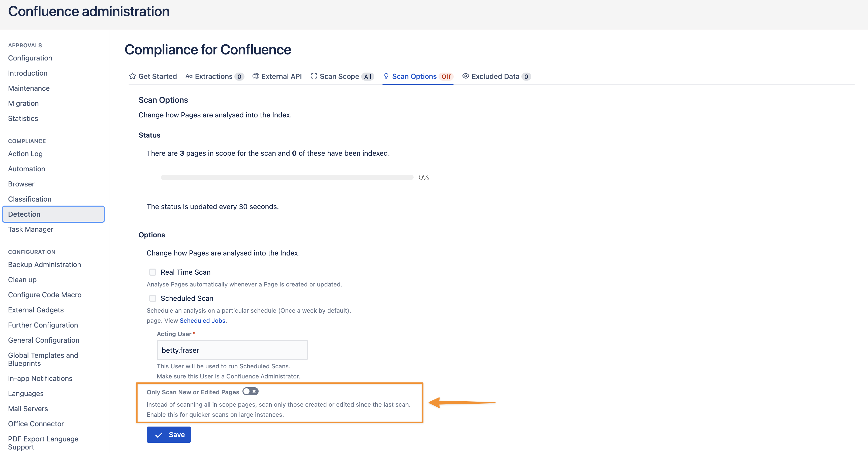This screenshot has height=453, width=868.
Task: Click the Acting User input field
Action: 232,350
